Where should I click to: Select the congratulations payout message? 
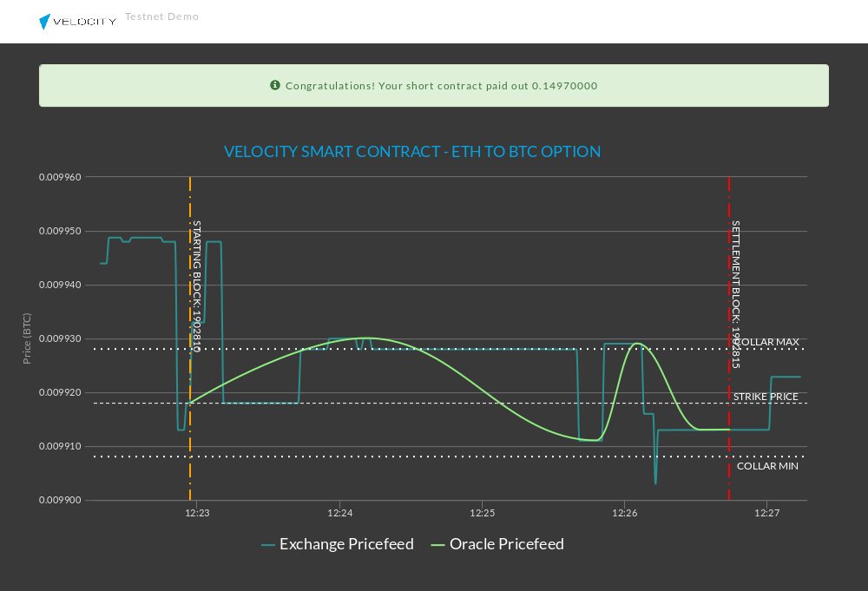441,86
